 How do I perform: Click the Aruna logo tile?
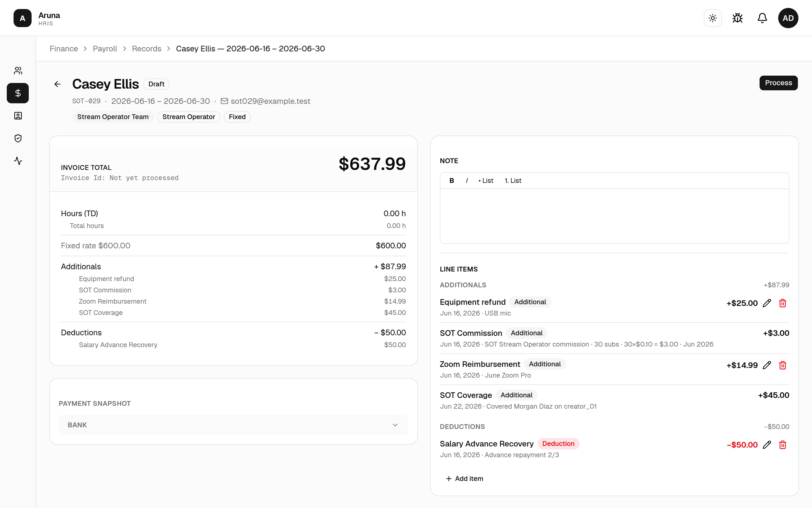tap(23, 18)
